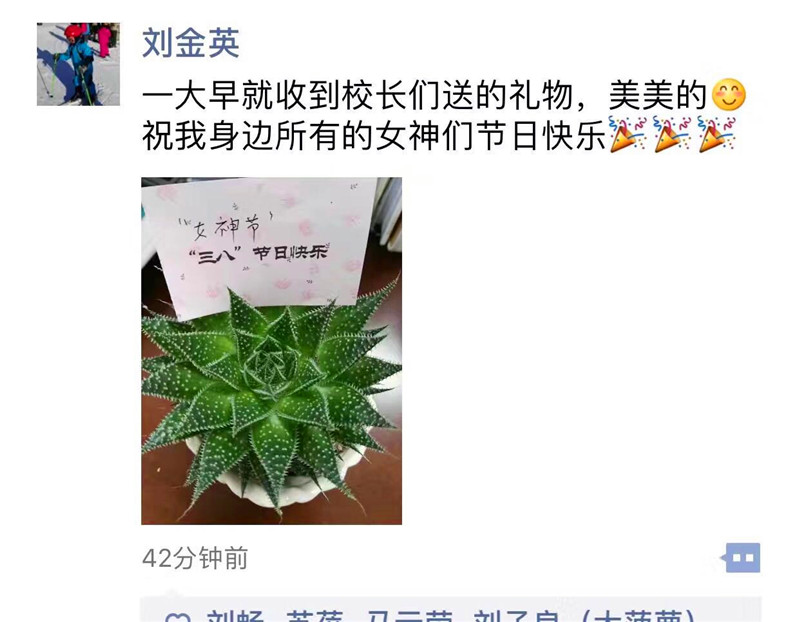Tap the spiky succulent center in photo

(269, 363)
